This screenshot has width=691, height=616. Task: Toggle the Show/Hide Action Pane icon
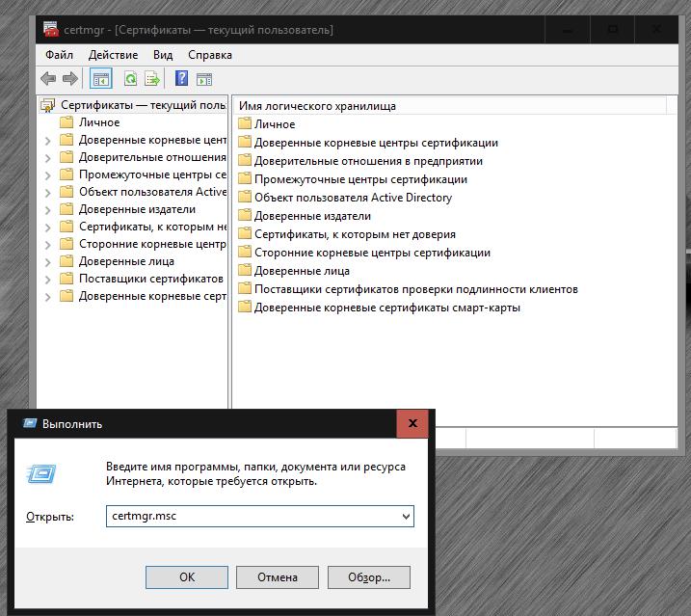204,80
